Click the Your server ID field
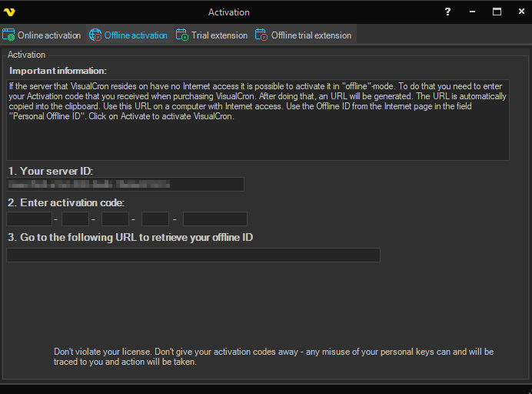The width and height of the screenshot is (532, 394). (125, 184)
